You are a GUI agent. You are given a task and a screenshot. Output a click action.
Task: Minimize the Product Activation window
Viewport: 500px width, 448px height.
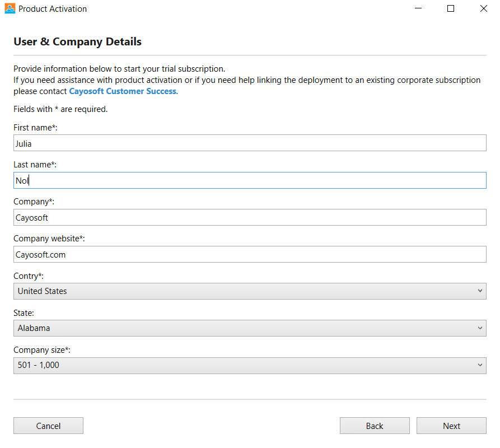(x=418, y=8)
